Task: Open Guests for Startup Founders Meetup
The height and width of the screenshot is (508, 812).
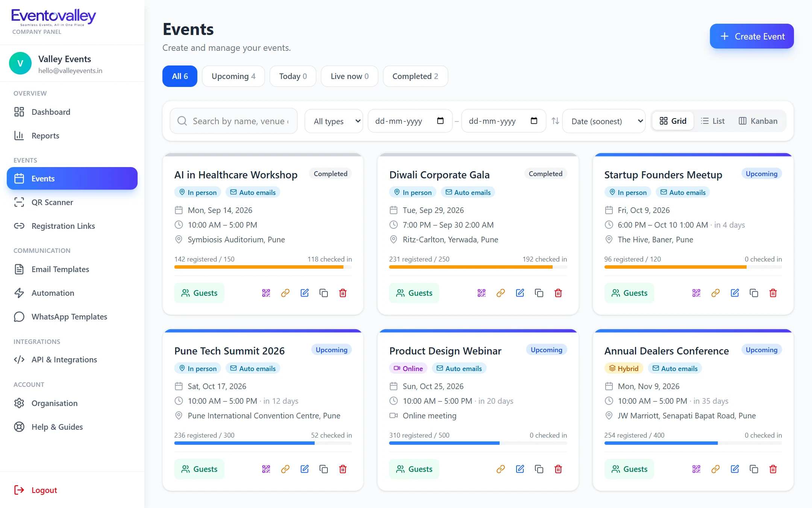Action: pyautogui.click(x=629, y=293)
